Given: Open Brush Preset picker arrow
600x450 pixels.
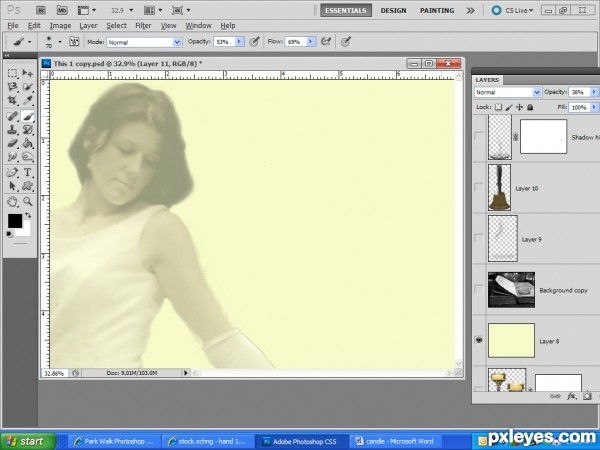Looking at the screenshot, I should tap(60, 41).
